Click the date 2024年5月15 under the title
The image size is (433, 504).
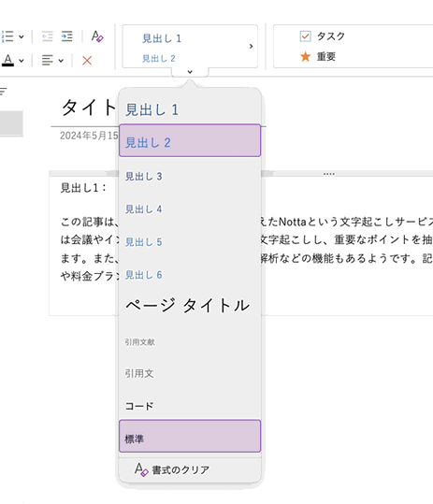pyautogui.click(x=89, y=136)
